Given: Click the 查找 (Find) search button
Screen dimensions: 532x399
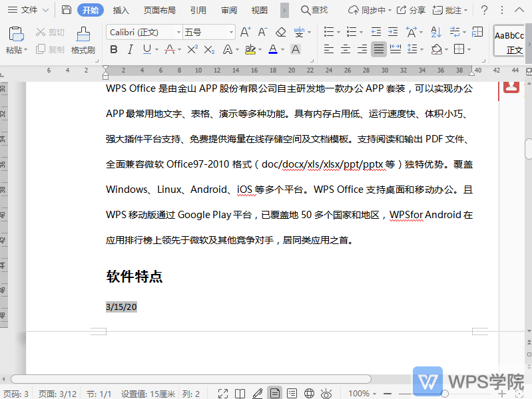Looking at the screenshot, I should (314, 10).
